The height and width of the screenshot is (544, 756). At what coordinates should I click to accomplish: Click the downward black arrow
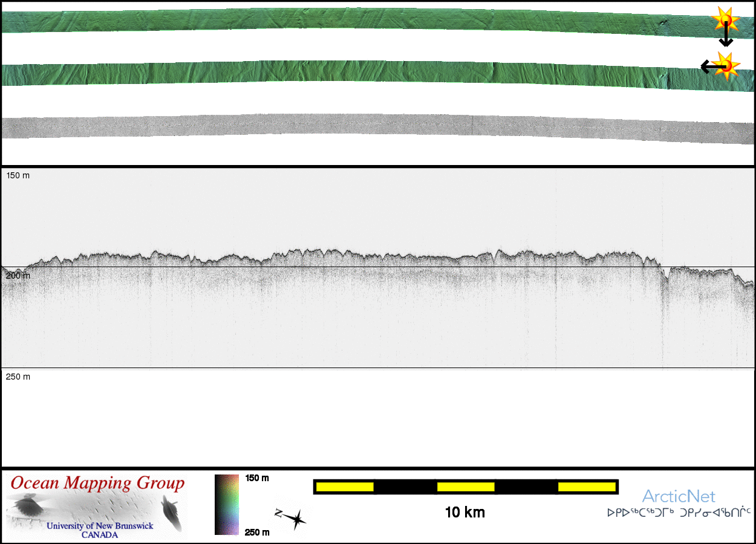pos(726,37)
